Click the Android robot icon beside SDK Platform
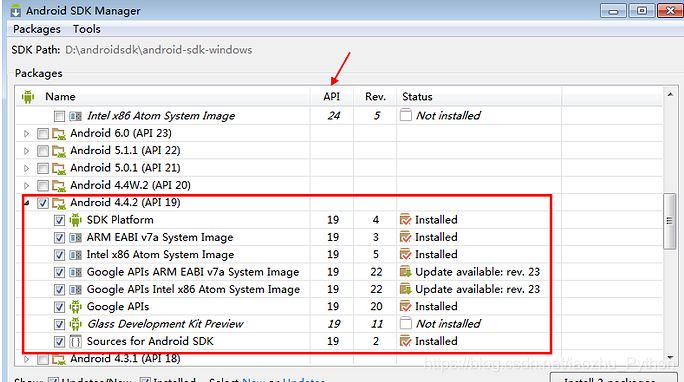 (75, 220)
